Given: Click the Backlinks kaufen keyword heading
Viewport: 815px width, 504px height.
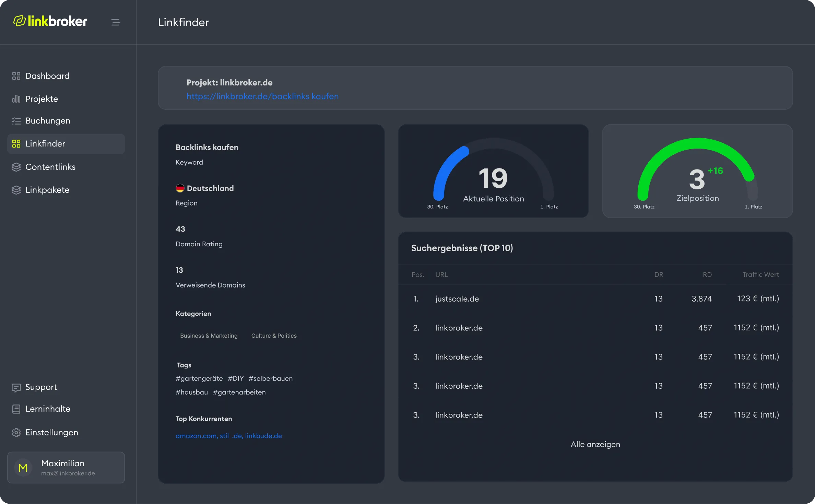Looking at the screenshot, I should click(x=207, y=147).
